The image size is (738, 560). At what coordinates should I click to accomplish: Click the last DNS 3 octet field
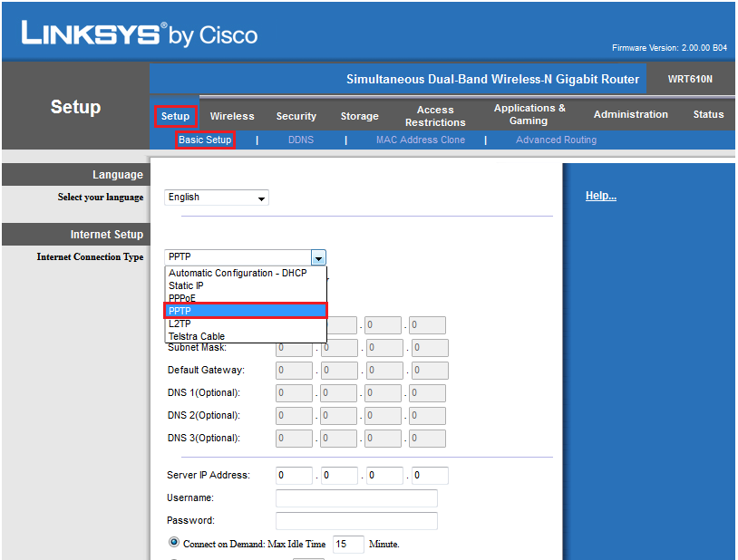[x=427, y=438]
